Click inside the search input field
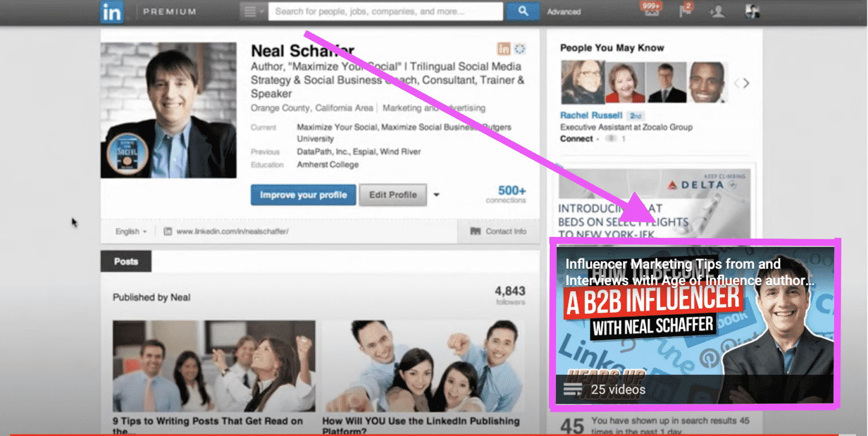 coord(384,11)
